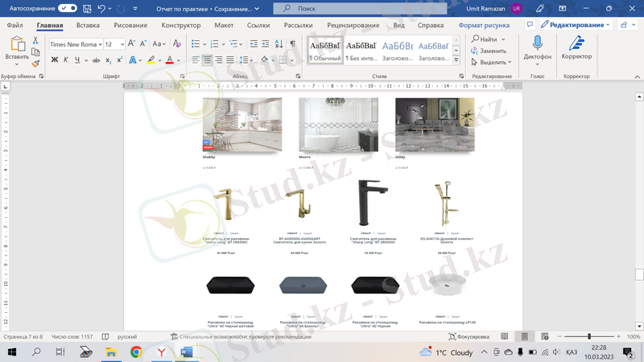Open the Рецензирование tab
Viewport: 644px width, 362px height.
[x=353, y=25]
